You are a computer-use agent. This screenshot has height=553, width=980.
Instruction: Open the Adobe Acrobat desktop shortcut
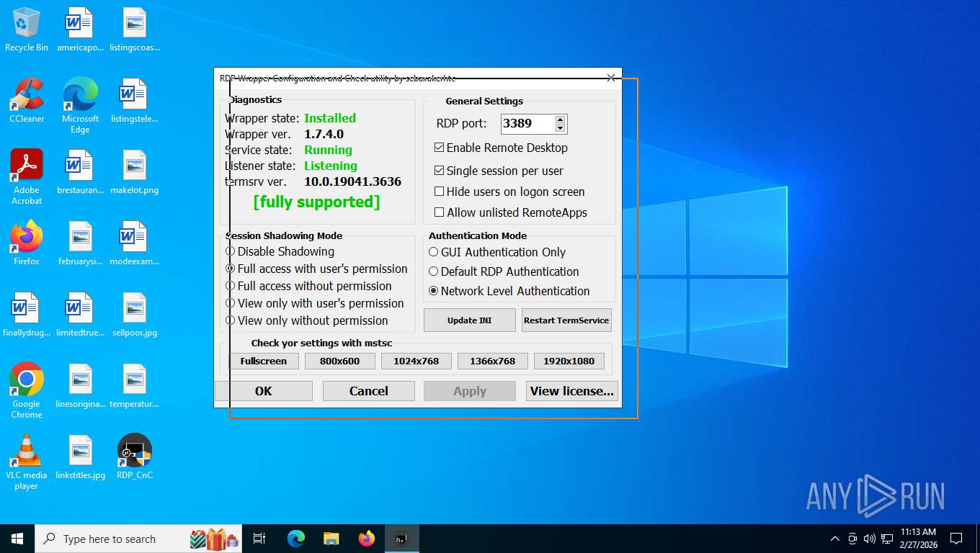pyautogui.click(x=27, y=177)
